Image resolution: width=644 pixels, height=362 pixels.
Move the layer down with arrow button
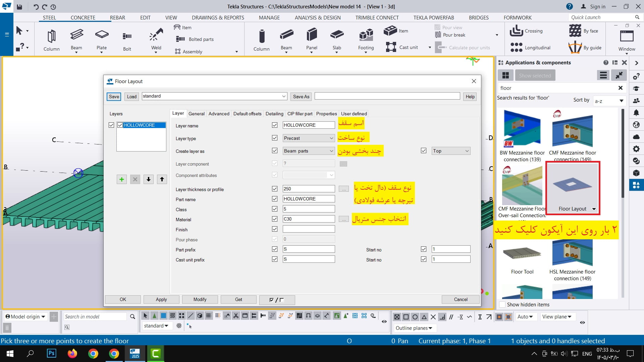coord(149,179)
